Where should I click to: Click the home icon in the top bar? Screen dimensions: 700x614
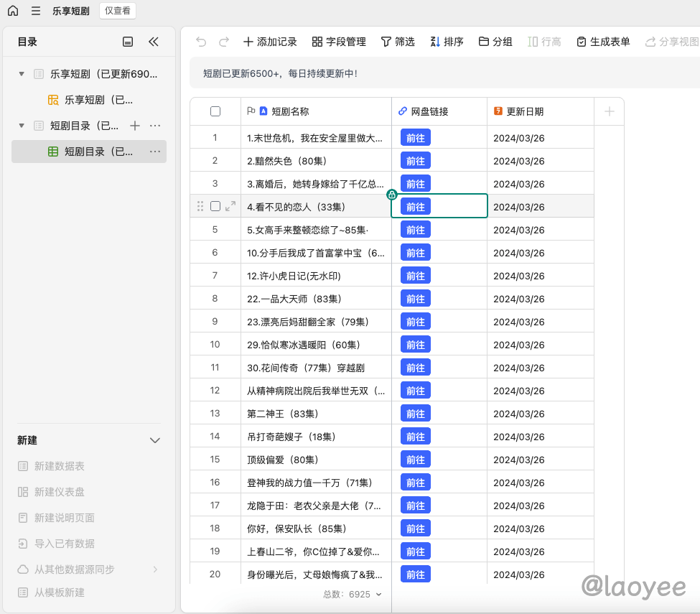[13, 11]
